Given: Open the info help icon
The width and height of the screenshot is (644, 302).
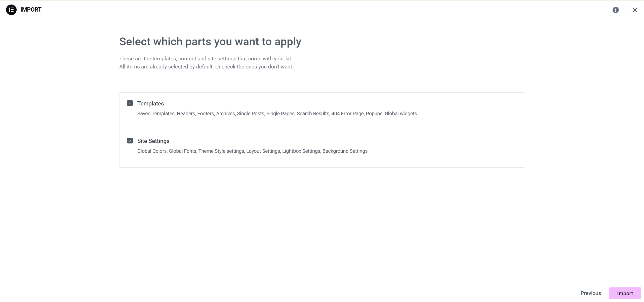Looking at the screenshot, I should pos(616,10).
